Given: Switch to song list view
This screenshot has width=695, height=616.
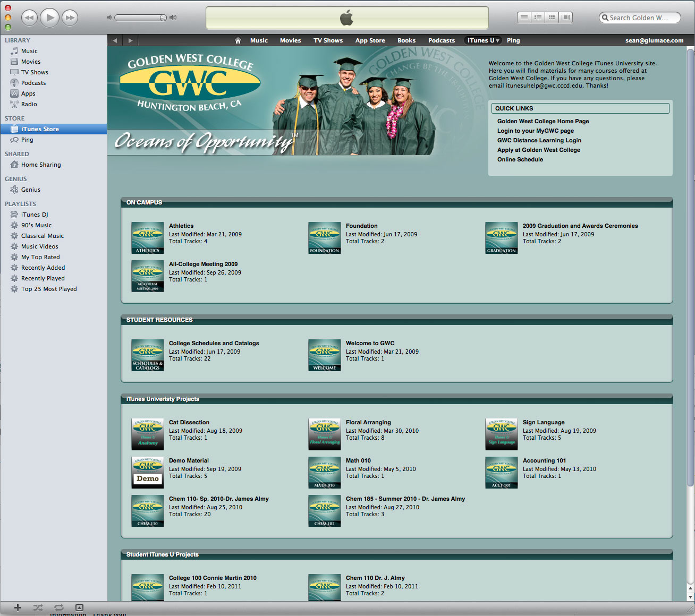Looking at the screenshot, I should pos(524,18).
